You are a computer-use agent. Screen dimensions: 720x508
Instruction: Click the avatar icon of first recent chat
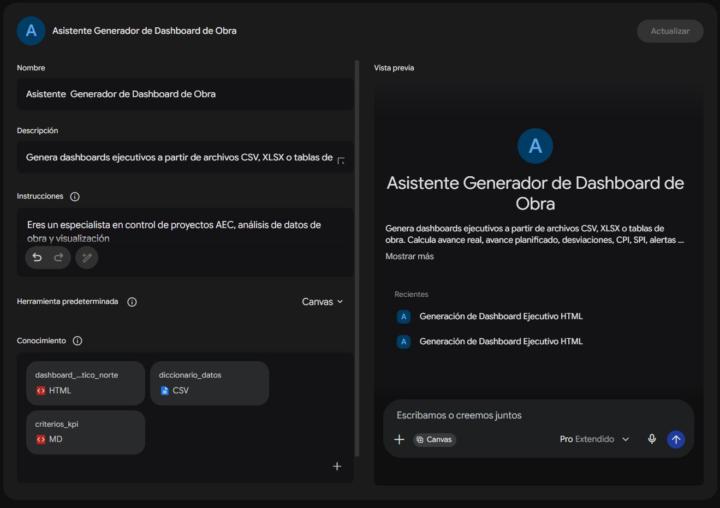click(x=404, y=316)
